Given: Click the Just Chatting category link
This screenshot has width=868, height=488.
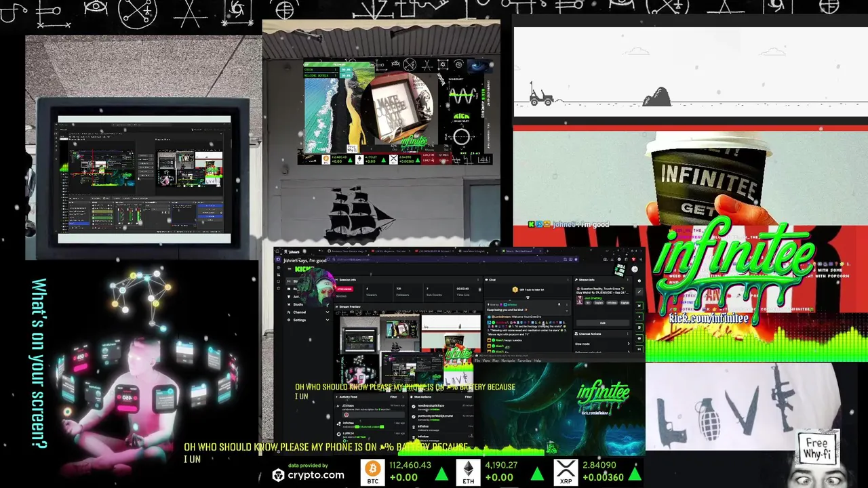Looking at the screenshot, I should pyautogui.click(x=593, y=298).
